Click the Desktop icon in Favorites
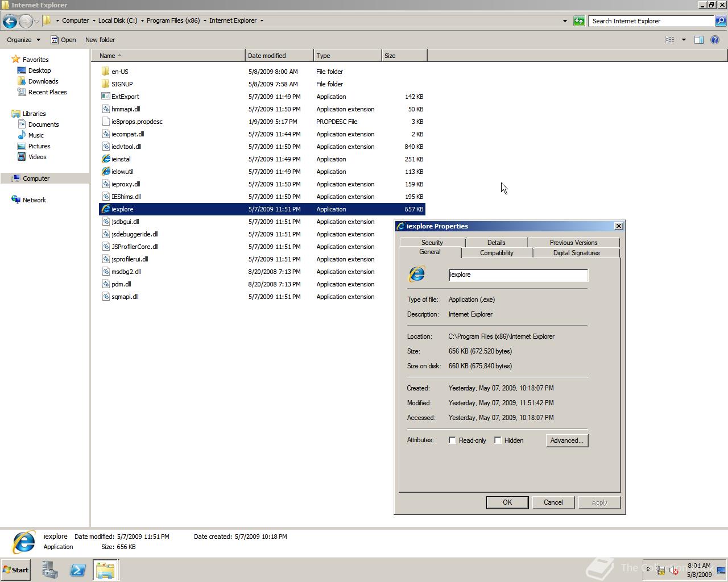The width and height of the screenshot is (728, 582). click(x=22, y=70)
